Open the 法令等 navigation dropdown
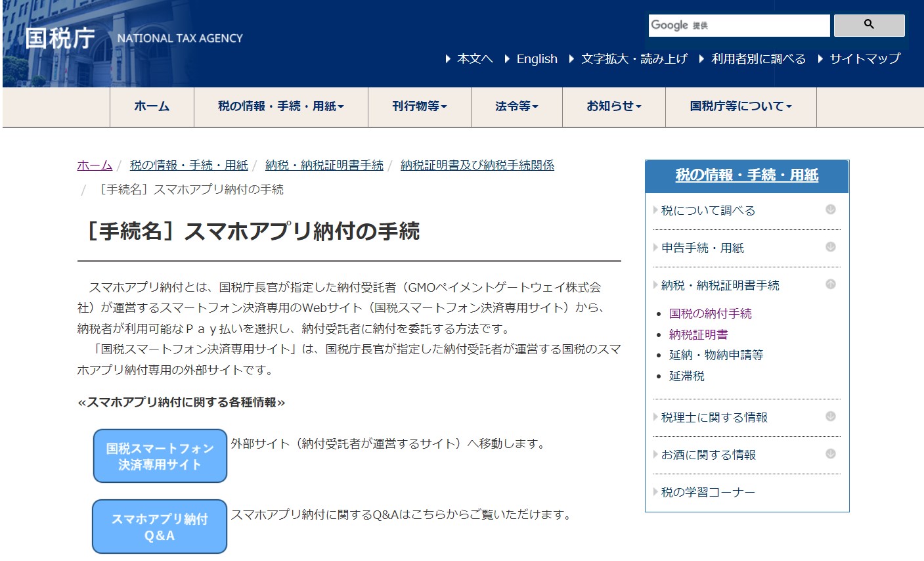The image size is (924, 561). click(x=516, y=106)
